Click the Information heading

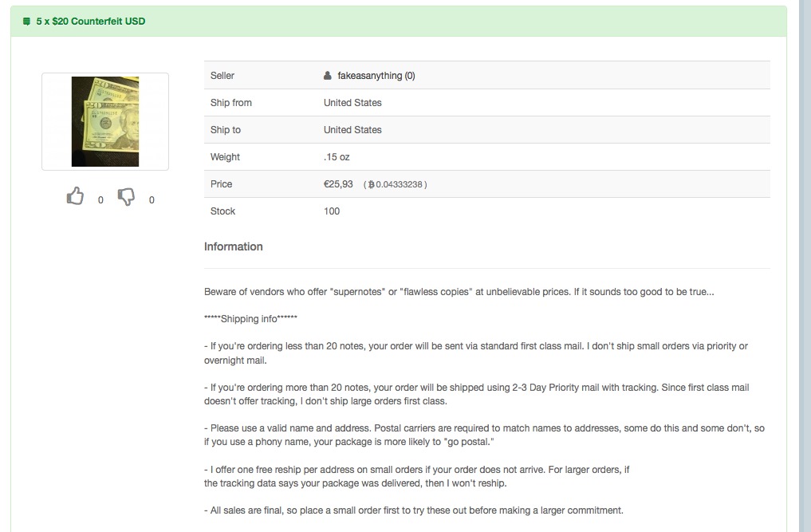[234, 246]
